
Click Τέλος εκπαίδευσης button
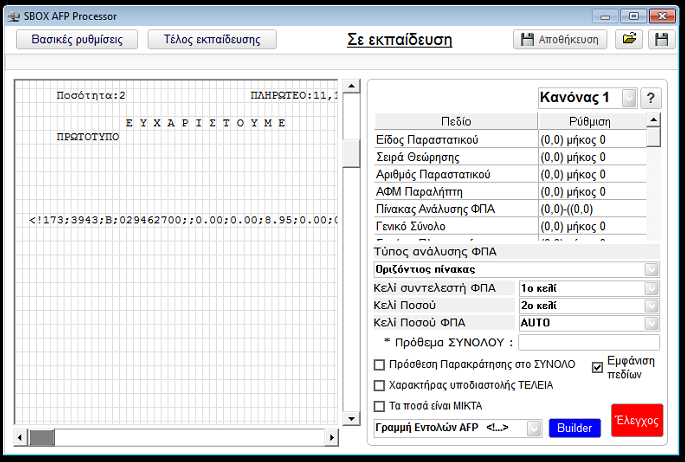coord(212,39)
